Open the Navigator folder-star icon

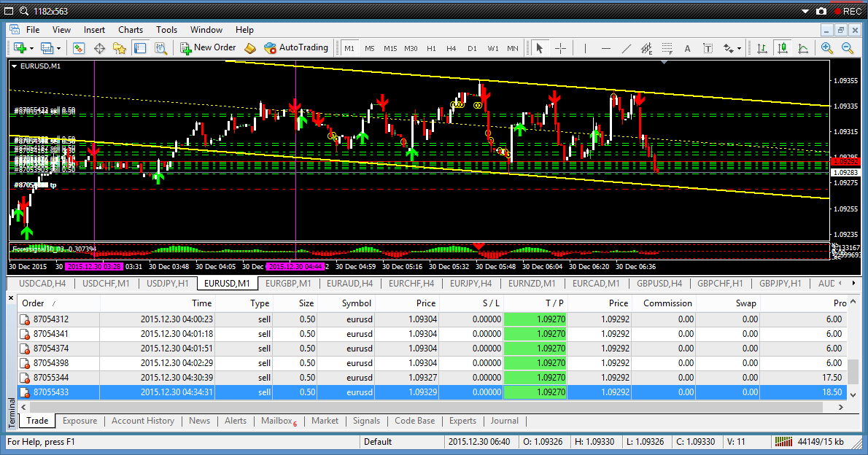[x=120, y=48]
